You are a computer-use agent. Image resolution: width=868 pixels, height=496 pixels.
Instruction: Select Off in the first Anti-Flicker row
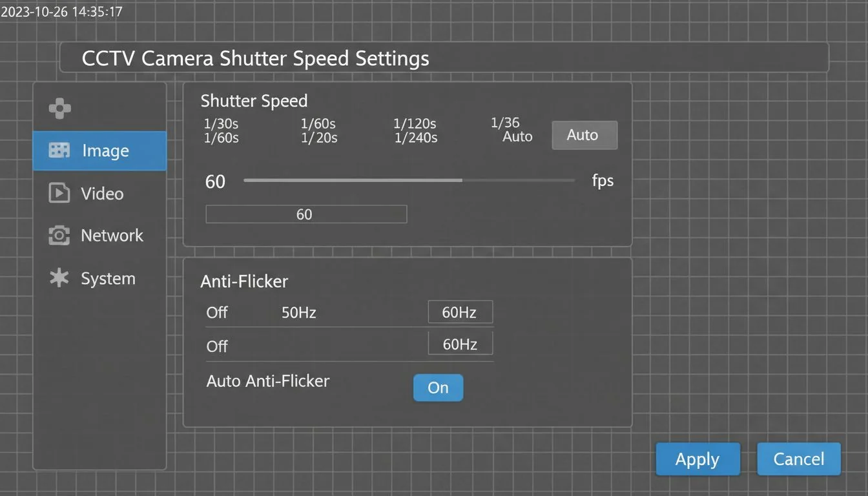click(x=217, y=313)
